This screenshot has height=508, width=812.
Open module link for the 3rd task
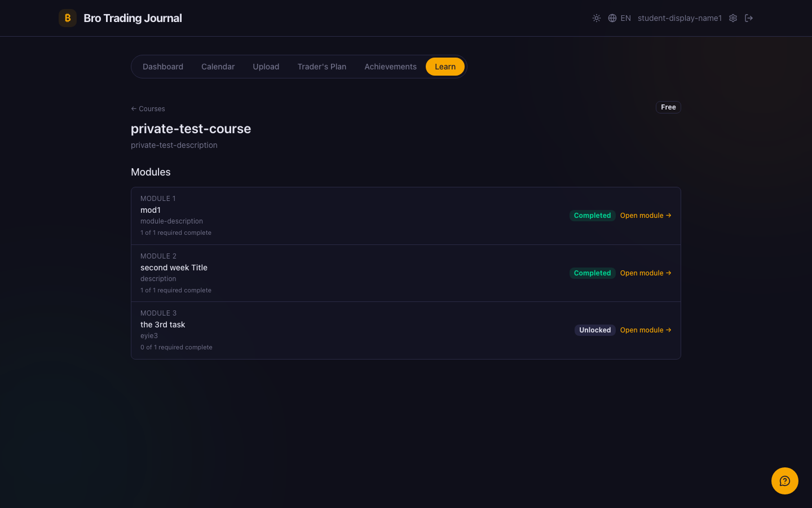[x=646, y=330]
